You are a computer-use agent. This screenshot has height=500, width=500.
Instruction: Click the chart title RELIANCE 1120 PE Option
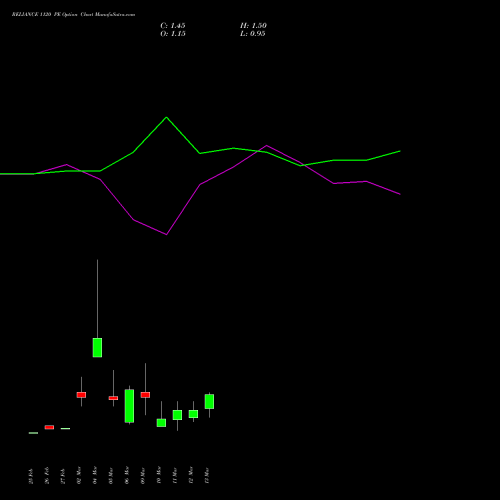point(45,15)
